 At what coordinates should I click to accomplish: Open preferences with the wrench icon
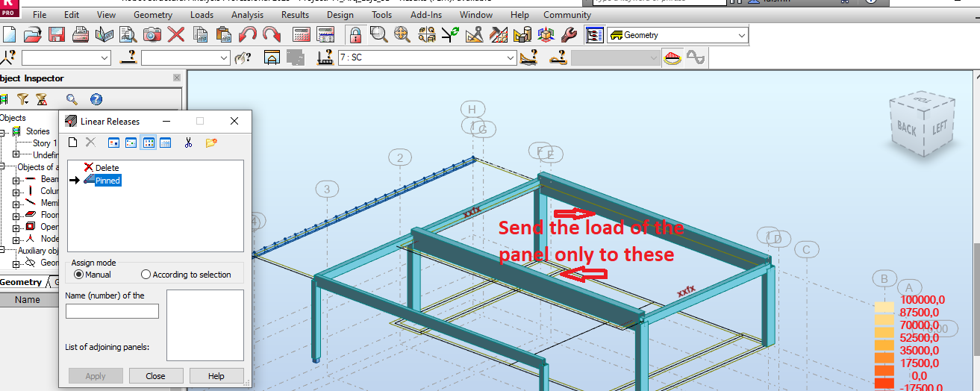pyautogui.click(x=569, y=34)
